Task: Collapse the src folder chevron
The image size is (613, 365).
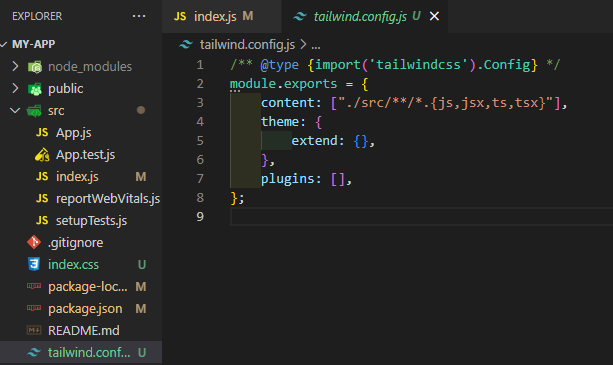Action: (15, 111)
